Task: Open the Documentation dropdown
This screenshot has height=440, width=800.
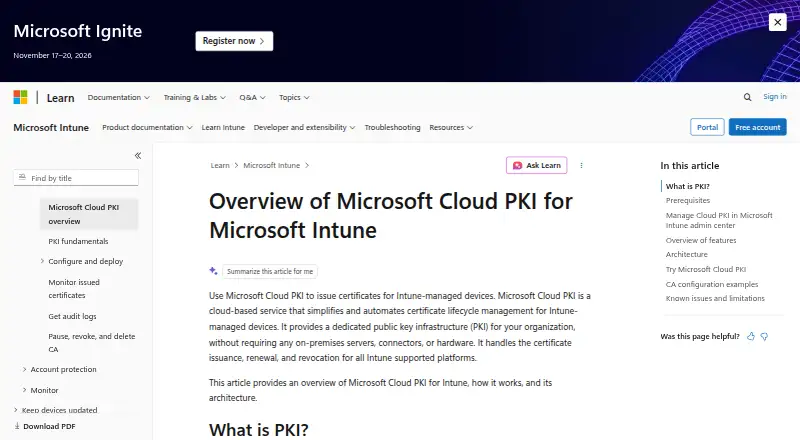Action: (118, 97)
